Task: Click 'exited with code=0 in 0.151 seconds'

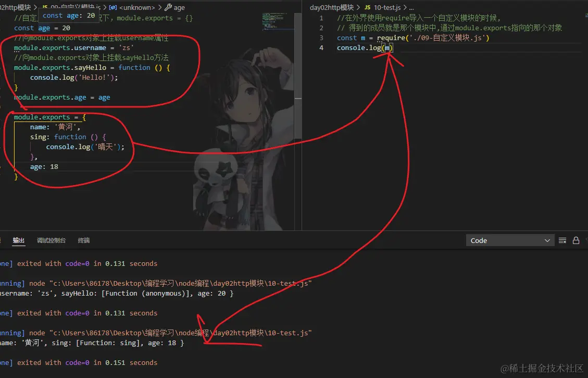Action: (x=87, y=362)
